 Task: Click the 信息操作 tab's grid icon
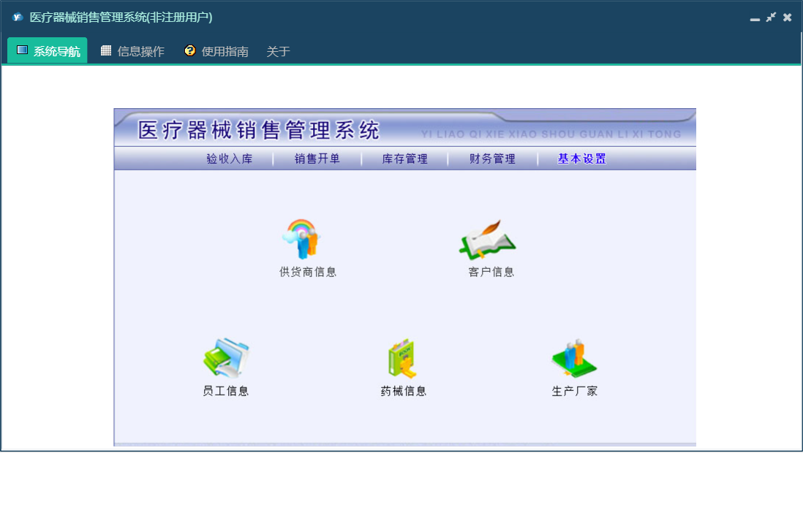(106, 50)
